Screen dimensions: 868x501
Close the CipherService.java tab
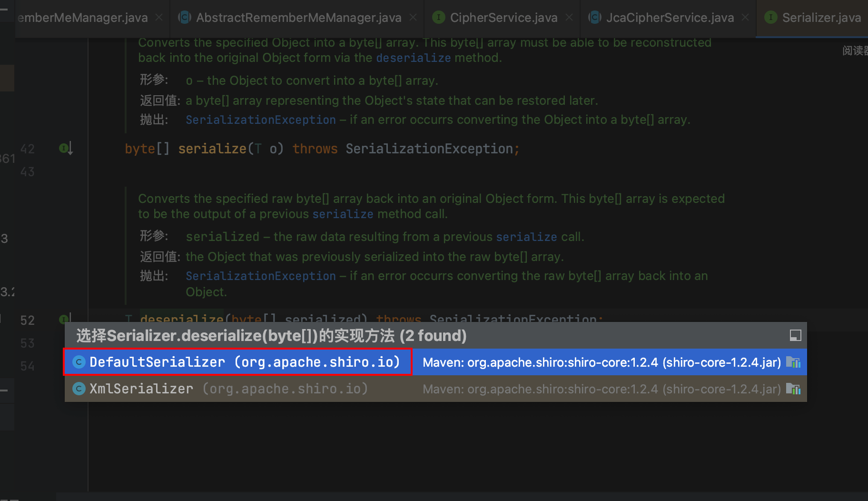click(569, 18)
